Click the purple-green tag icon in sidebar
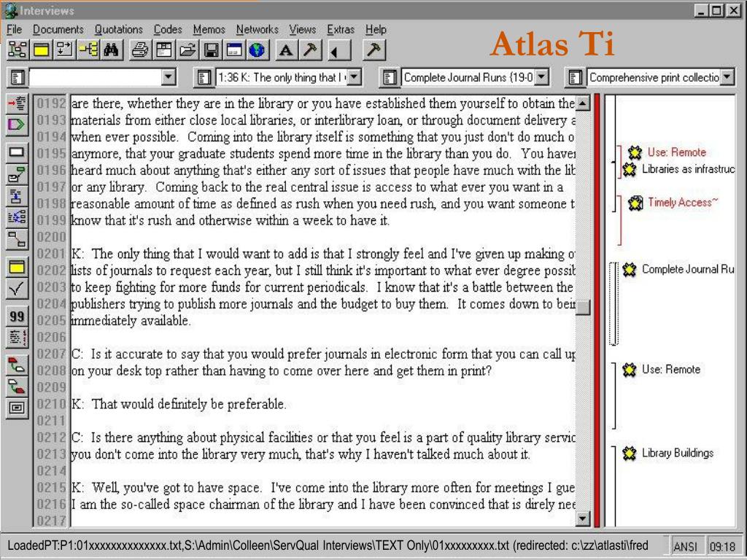 click(x=17, y=124)
